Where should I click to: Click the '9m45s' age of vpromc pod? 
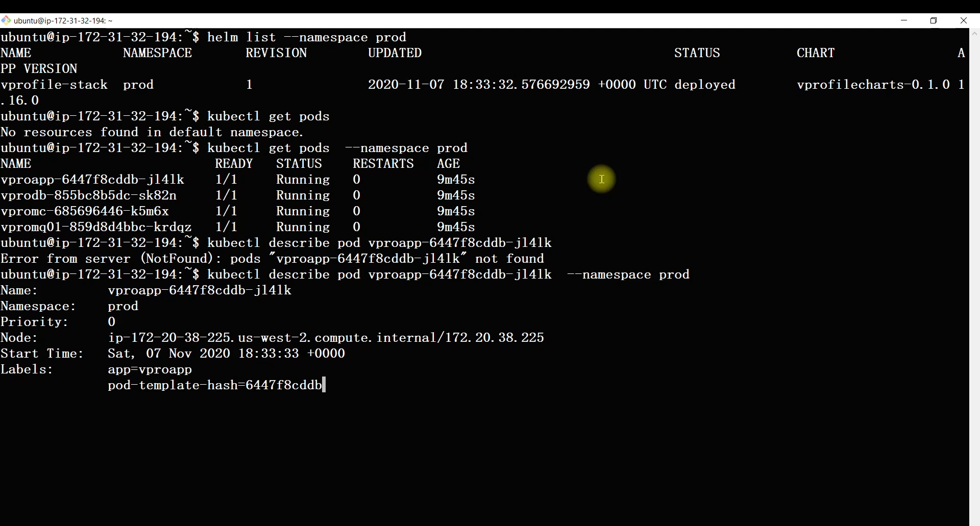pyautogui.click(x=456, y=211)
